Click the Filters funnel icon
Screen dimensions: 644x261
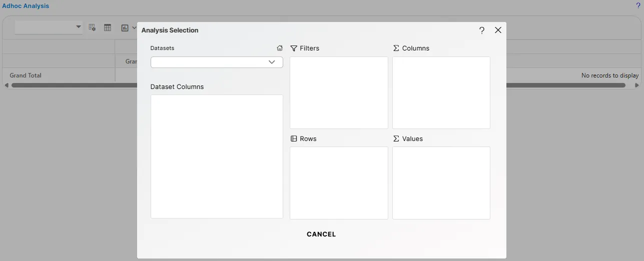[x=294, y=48]
